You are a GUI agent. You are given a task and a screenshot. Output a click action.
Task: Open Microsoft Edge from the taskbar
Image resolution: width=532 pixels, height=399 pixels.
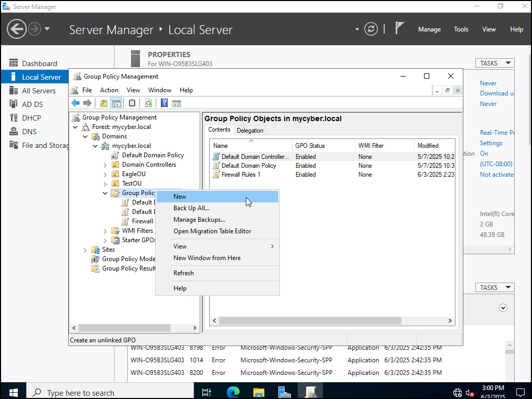click(233, 392)
